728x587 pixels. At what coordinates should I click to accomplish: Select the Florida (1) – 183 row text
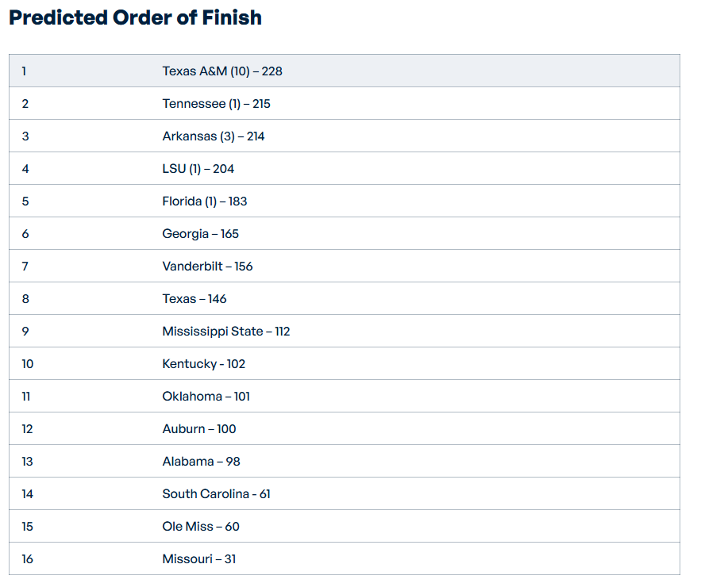tap(204, 201)
